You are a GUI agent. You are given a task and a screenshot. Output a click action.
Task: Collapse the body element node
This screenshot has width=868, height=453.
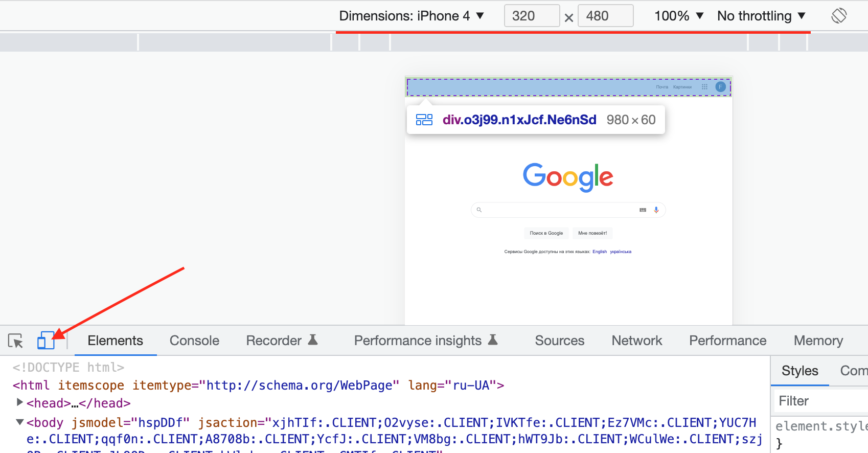[20, 422]
